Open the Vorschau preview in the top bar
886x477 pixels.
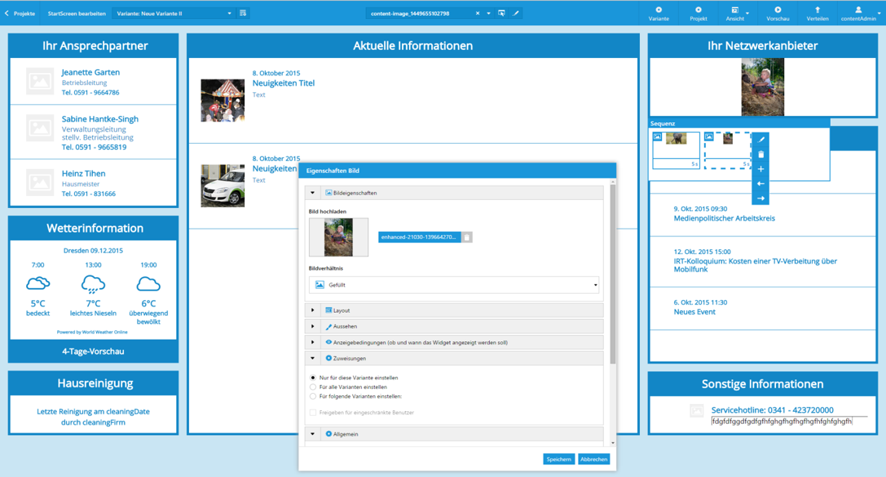[x=778, y=13]
